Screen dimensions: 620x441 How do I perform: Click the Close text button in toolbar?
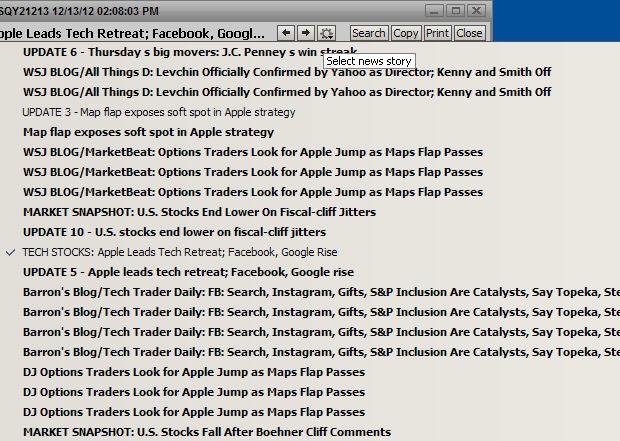[x=469, y=33]
